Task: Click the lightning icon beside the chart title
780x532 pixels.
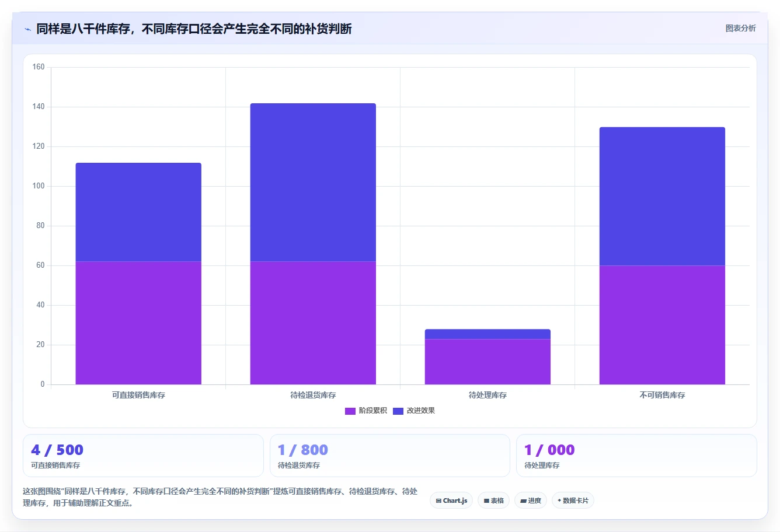Action: 27,29
